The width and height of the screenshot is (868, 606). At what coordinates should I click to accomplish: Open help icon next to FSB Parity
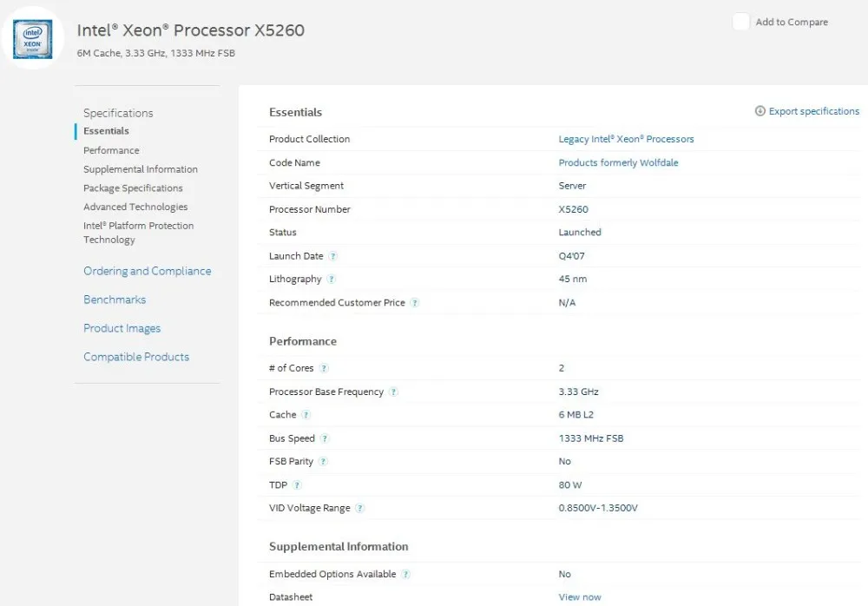pos(323,461)
